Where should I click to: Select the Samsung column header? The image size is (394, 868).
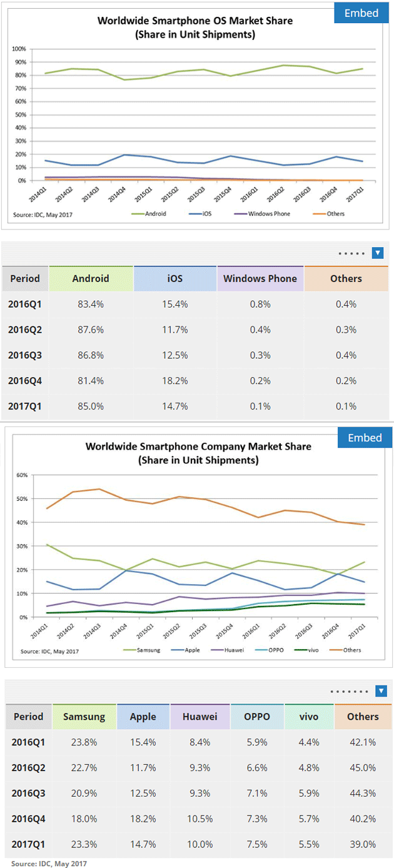click(84, 717)
